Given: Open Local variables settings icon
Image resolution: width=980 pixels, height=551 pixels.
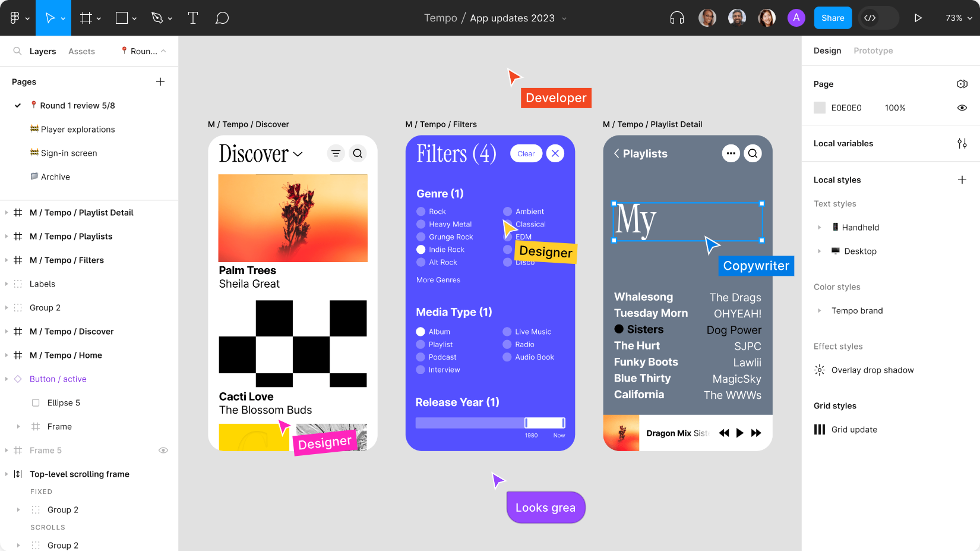Looking at the screenshot, I should 962,143.
